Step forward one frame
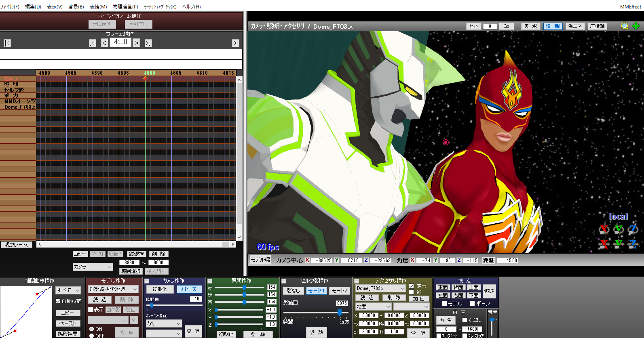The image size is (644, 338). (x=136, y=43)
